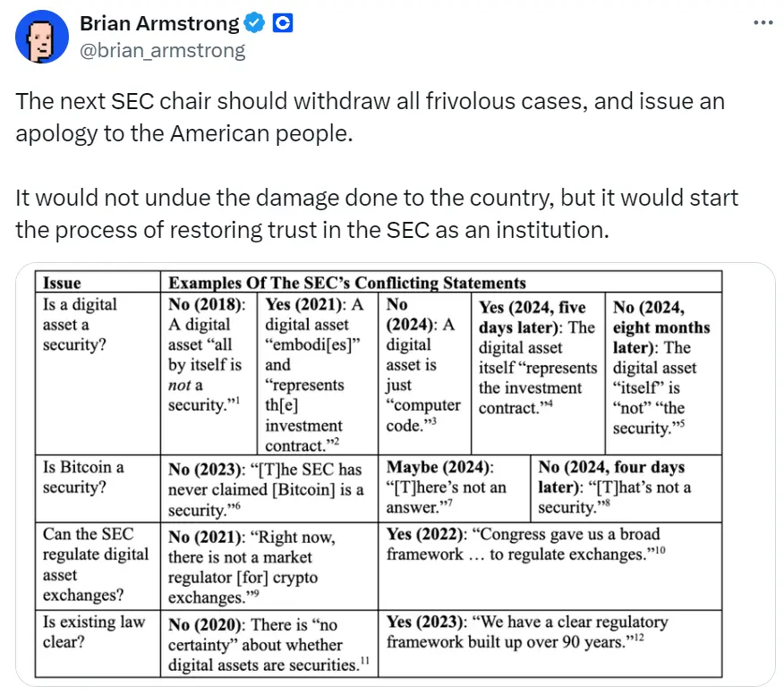The image size is (784, 695).
Task: Select the verification badge next to the name
Action: pos(256,22)
